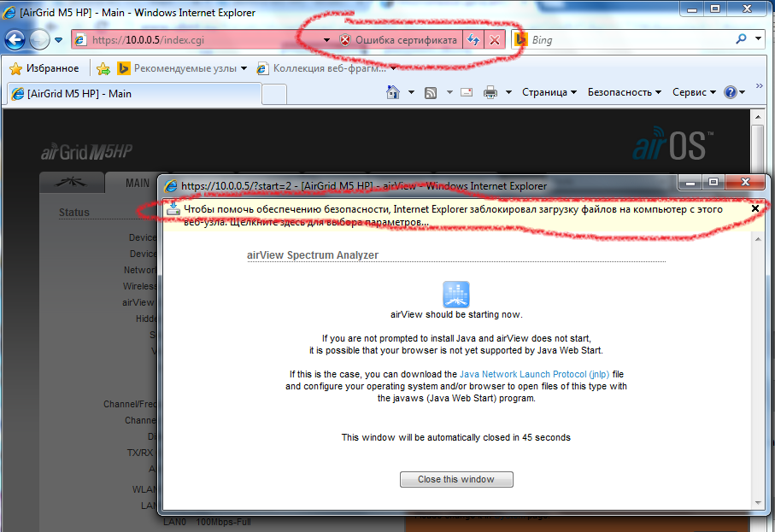Viewport: 775px width, 532px height.
Task: Start search with the magnifier icon
Action: pyautogui.click(x=741, y=39)
